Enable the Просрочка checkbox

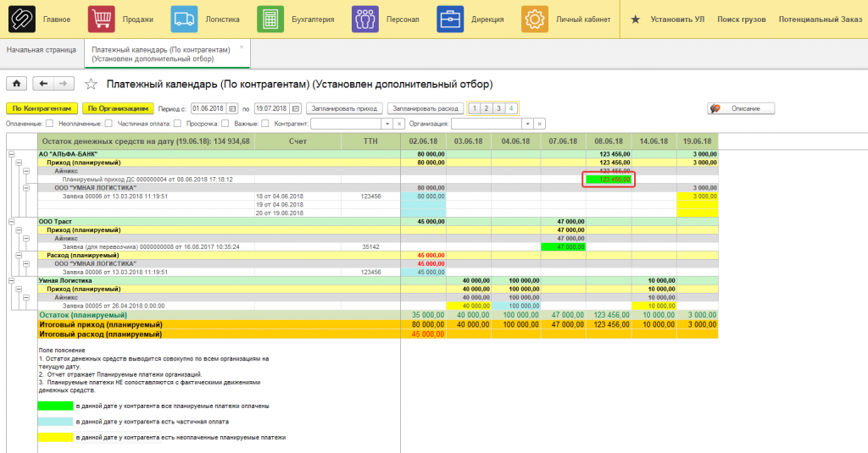(225, 124)
